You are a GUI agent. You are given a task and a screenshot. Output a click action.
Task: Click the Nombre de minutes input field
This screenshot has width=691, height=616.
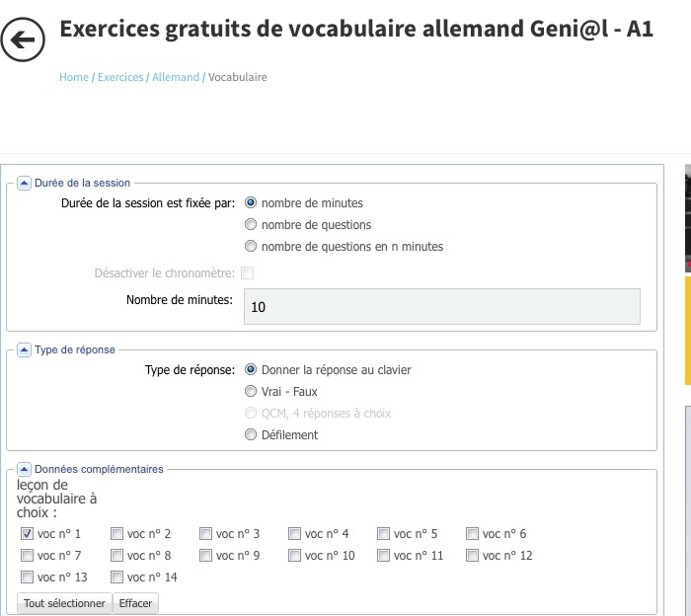(x=441, y=307)
